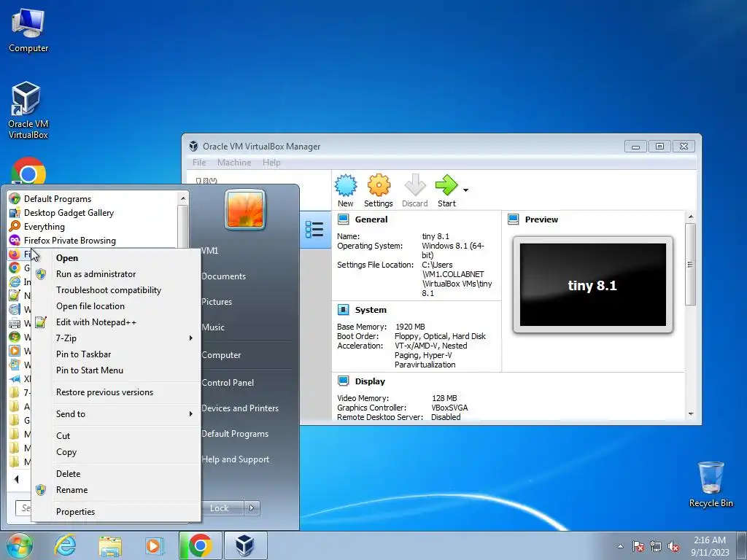Launch Windows Media Player from taskbar
Screen dimensions: 747x560
point(155,545)
